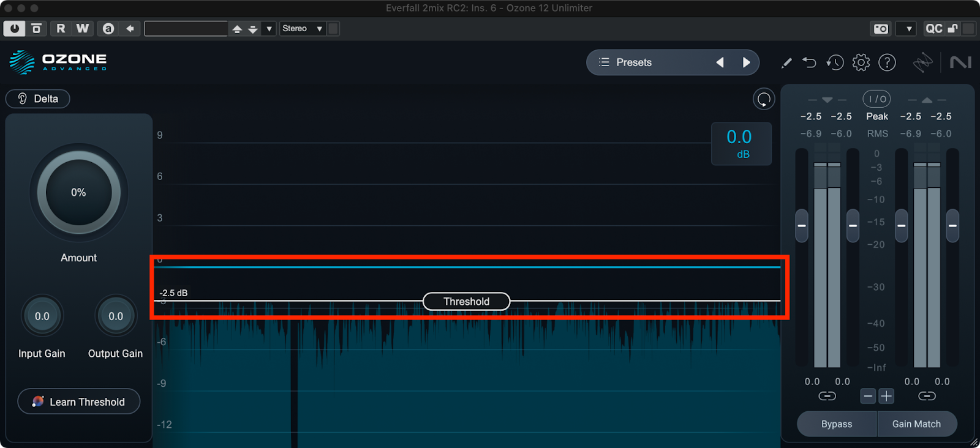Select the I/O meter tab

tap(876, 99)
